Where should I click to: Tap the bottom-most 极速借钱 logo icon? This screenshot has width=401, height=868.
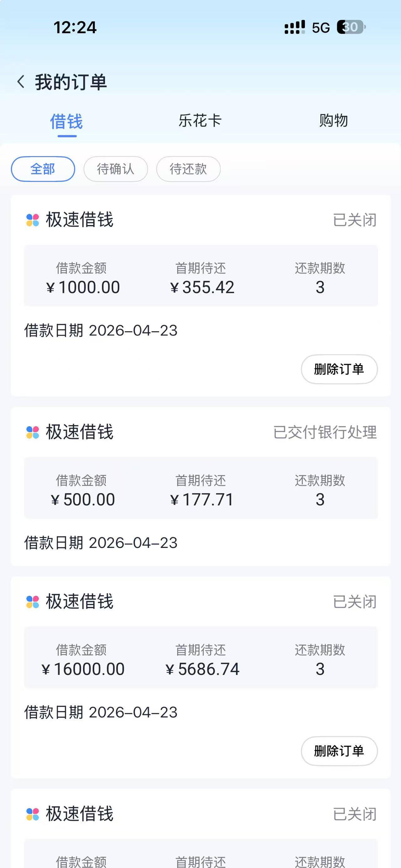(33, 814)
